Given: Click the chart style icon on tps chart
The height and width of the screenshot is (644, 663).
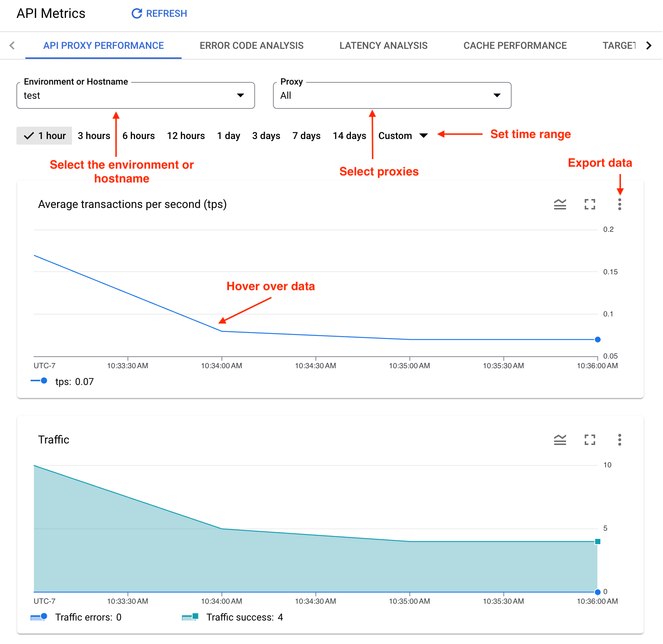Looking at the screenshot, I should point(560,204).
